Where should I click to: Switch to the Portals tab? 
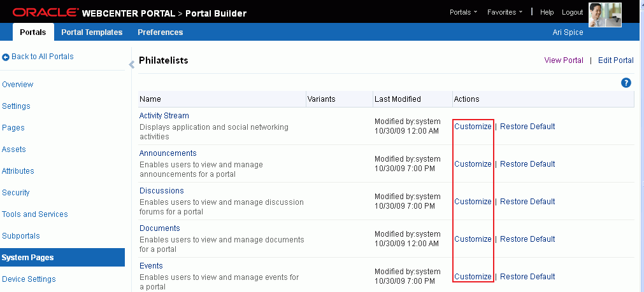coord(33,32)
